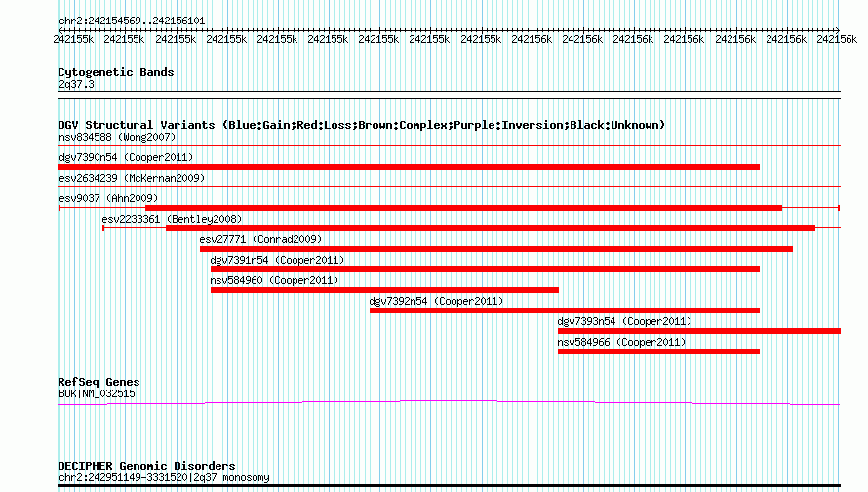The height and width of the screenshot is (492, 868).
Task: Click the dgv7391n54 red loss bar
Action: 485,269
